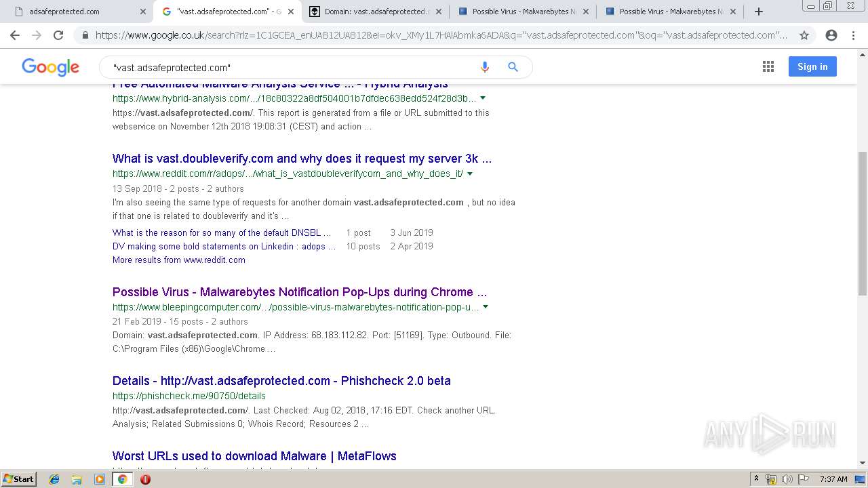Open volume control in tray
The width and height of the screenshot is (868, 488).
[787, 479]
